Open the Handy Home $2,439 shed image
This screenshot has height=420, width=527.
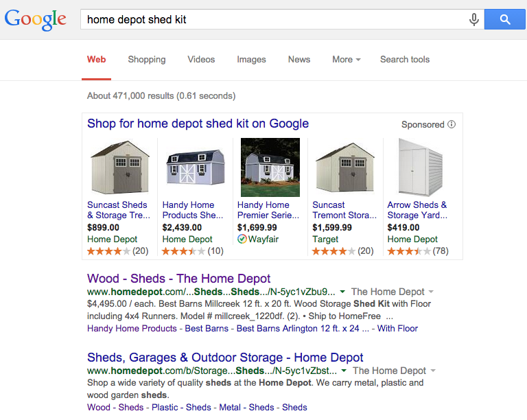point(195,168)
